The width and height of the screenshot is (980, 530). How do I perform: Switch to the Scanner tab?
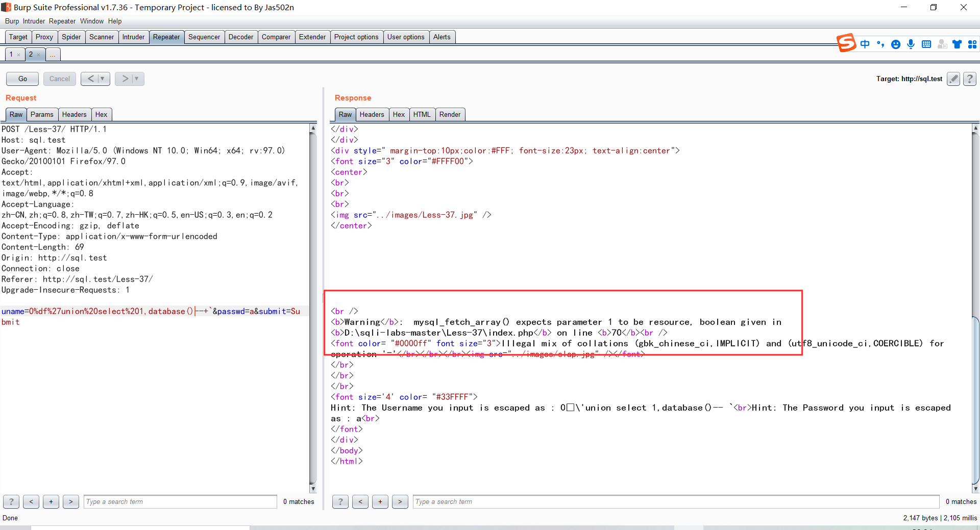[x=102, y=37]
